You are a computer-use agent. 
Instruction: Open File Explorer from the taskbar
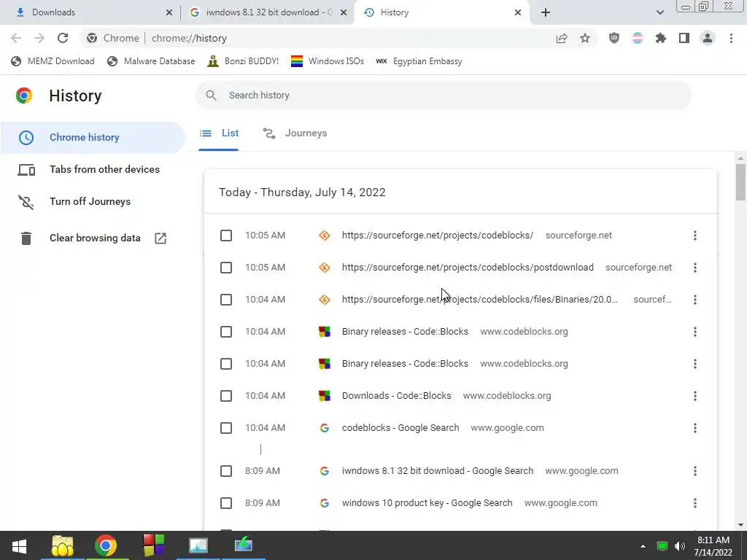pos(63,545)
